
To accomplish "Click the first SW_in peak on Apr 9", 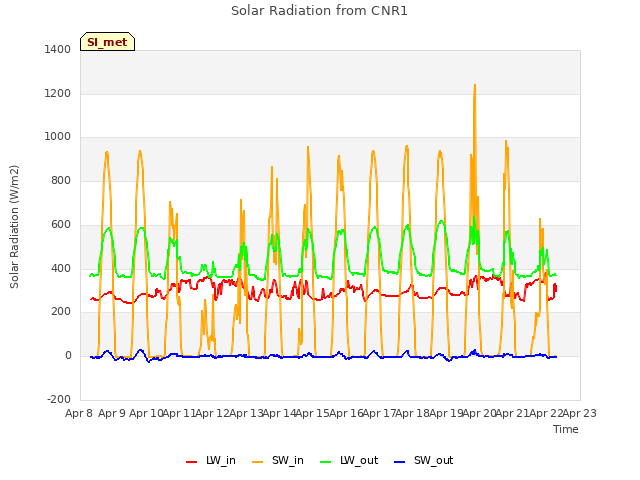I will pyautogui.click(x=107, y=152).
